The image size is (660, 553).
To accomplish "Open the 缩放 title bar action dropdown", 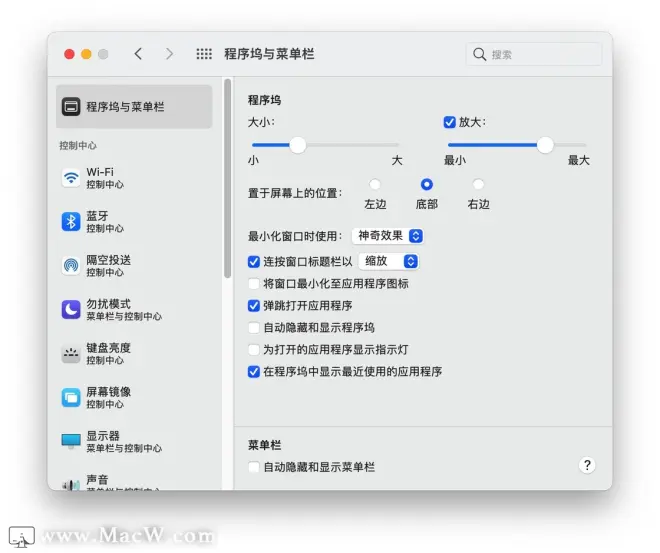I will (x=389, y=261).
